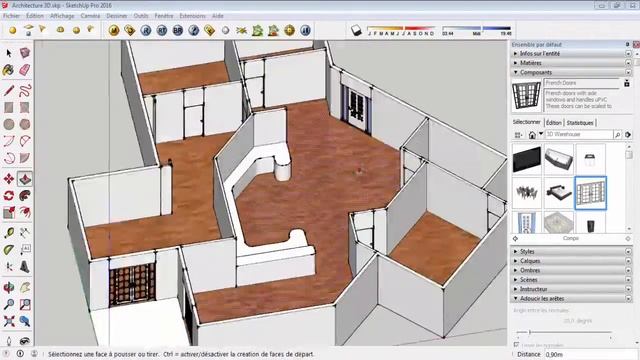The image size is (640, 360).
Task: Click the 3D Warehouse search field
Action: tap(579, 134)
